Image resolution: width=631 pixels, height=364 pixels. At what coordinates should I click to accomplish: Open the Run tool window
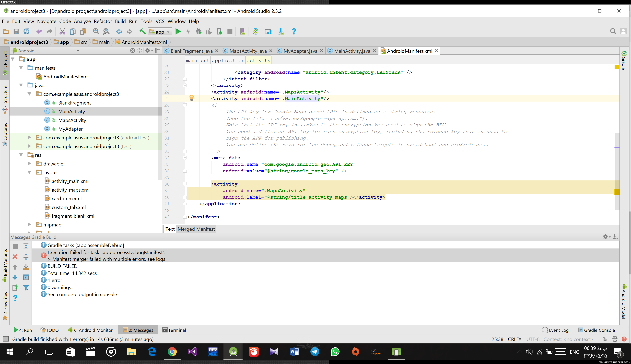click(x=23, y=330)
